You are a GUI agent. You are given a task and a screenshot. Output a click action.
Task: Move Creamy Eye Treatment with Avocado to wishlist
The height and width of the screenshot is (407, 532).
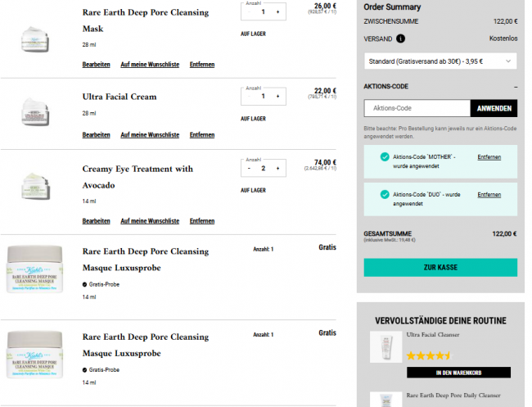[150, 221]
